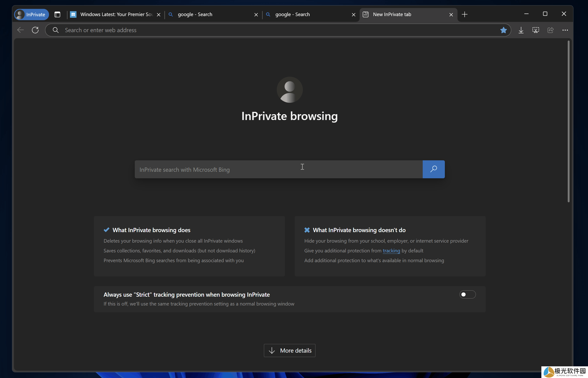Close the Windows Latest tab
This screenshot has width=588, height=378.
[x=159, y=15]
